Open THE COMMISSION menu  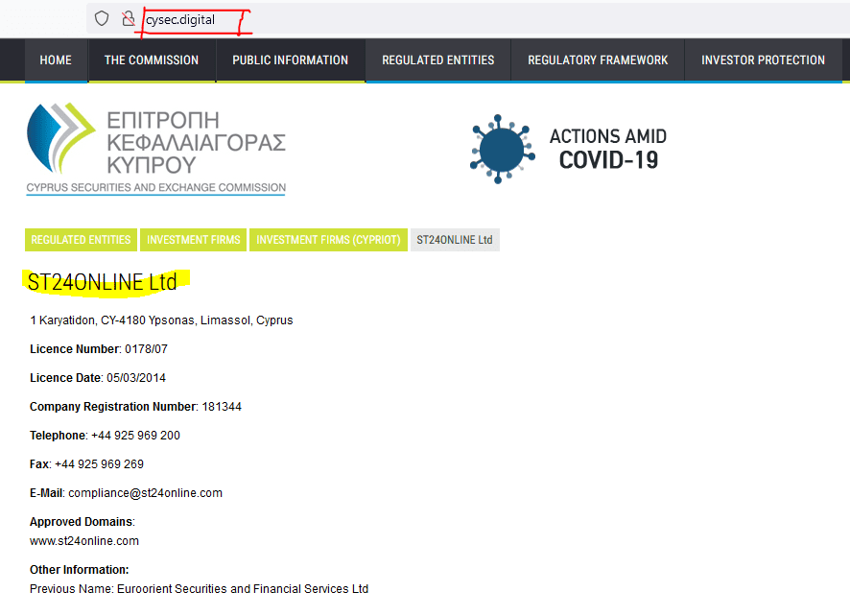tap(152, 60)
